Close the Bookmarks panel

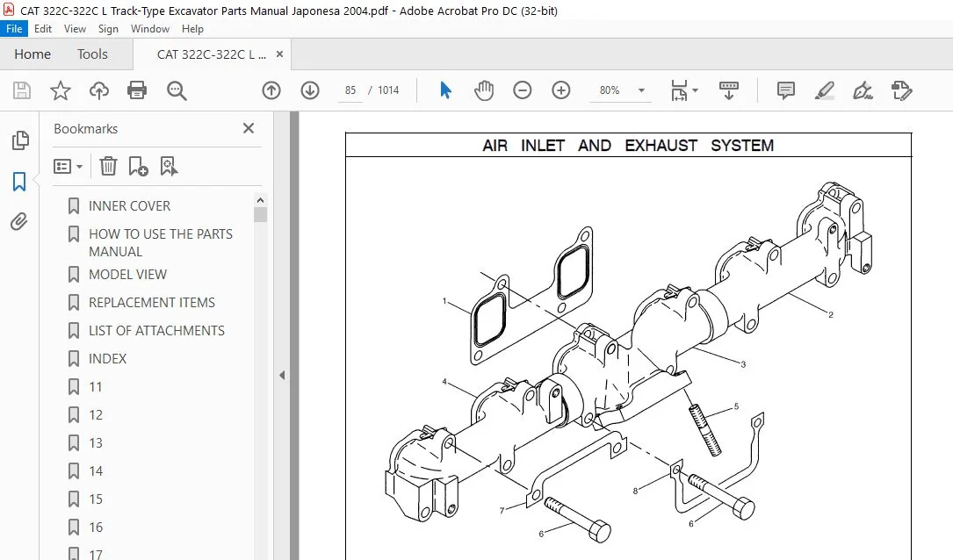click(248, 128)
